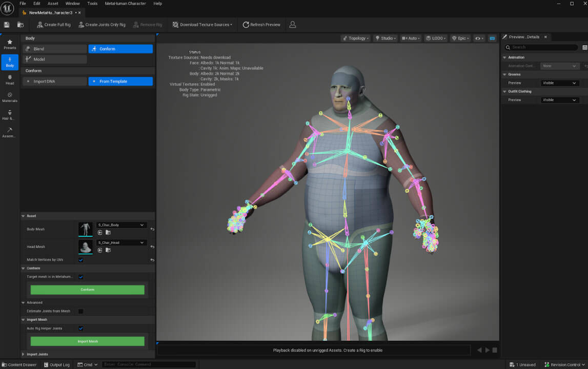Select the Body sidebar section
Image resolution: width=588 pixels, height=369 pixels.
coord(10,62)
